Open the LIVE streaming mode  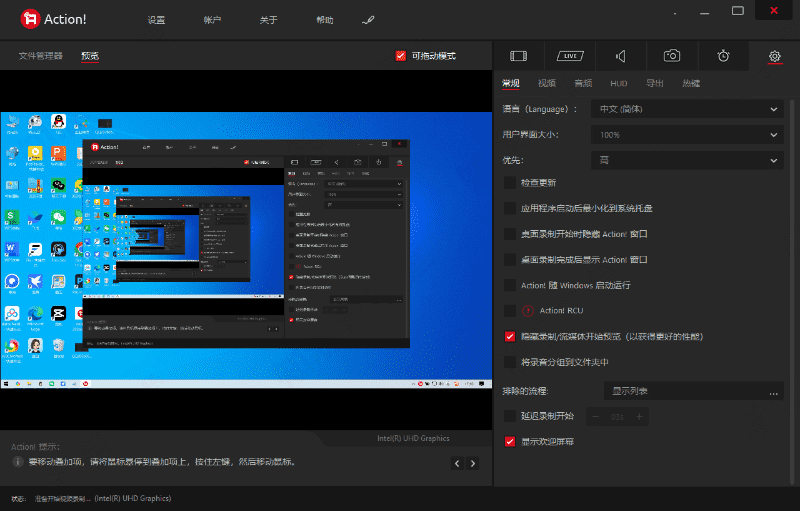(x=570, y=56)
